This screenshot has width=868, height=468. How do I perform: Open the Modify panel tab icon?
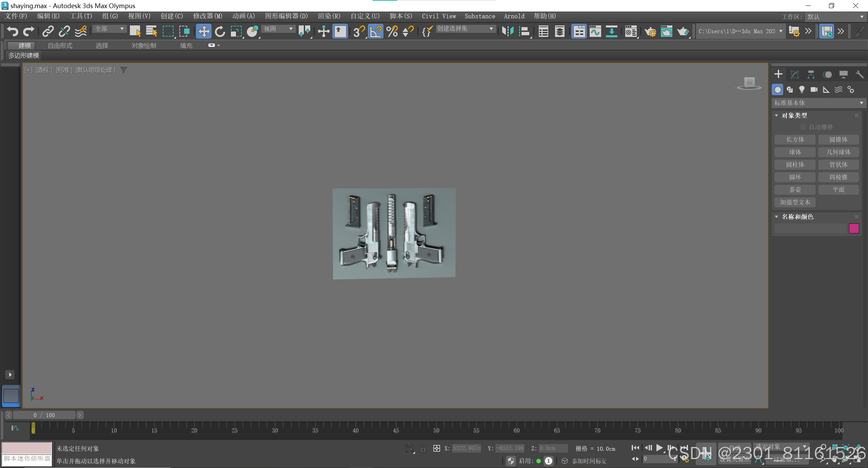(794, 75)
